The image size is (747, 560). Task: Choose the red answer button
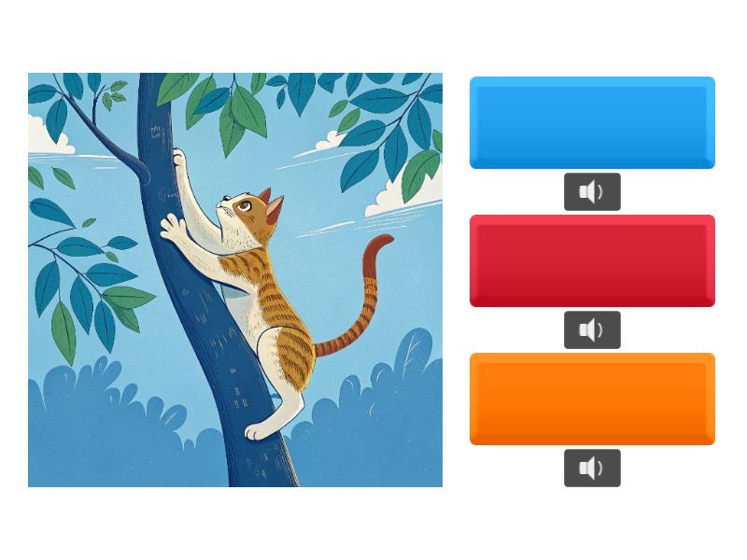tap(592, 261)
